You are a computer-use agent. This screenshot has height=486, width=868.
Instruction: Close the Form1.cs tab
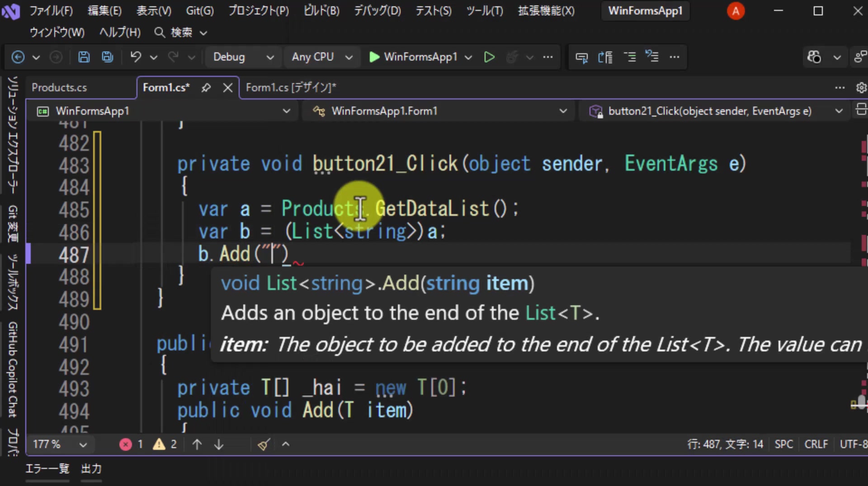coord(228,88)
